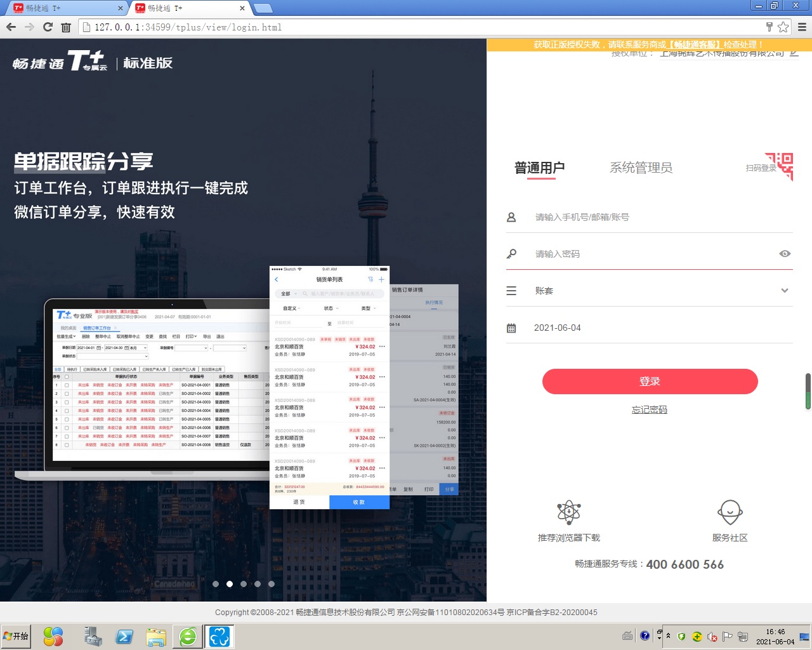
Task: Click the saved-password key icon in address bar
Action: (769, 27)
